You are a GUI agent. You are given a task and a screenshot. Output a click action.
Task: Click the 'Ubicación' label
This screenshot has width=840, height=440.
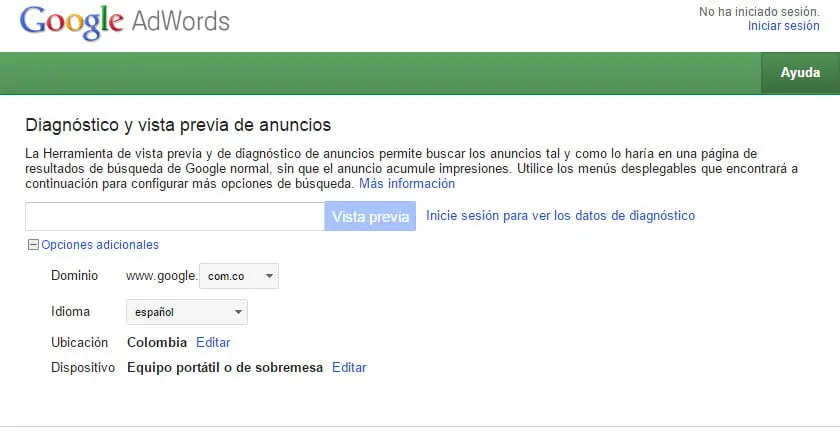pyautogui.click(x=79, y=342)
